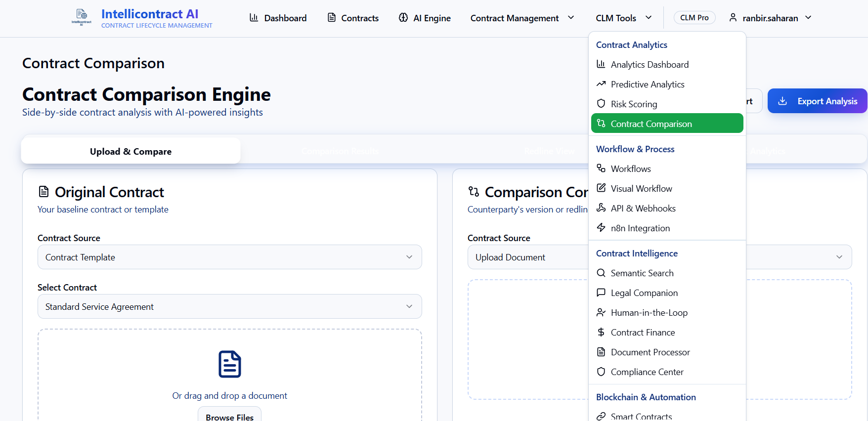Click the Predictive Analytics trend icon

601,84
